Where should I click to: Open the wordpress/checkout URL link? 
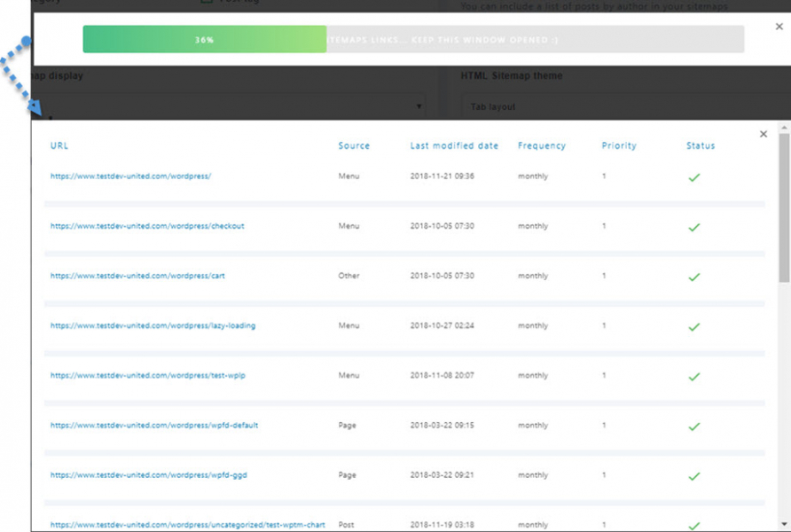[147, 226]
